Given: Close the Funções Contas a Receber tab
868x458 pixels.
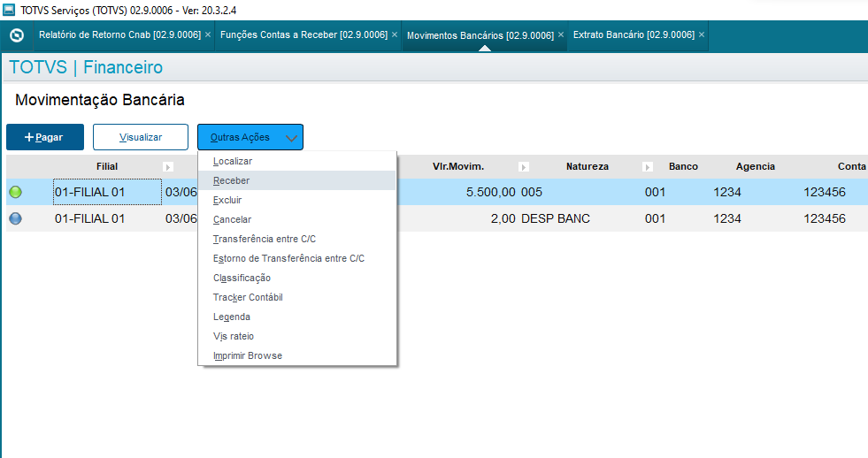Looking at the screenshot, I should click(x=394, y=34).
